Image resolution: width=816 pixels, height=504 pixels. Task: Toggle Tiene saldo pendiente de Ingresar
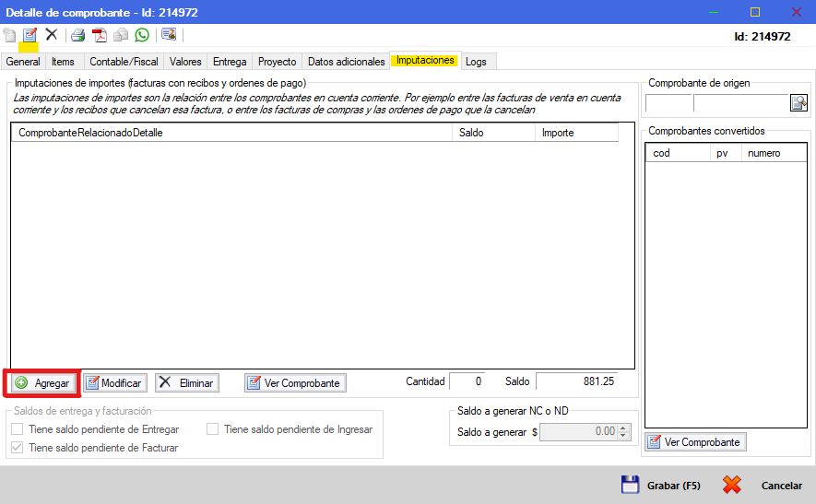[212, 429]
